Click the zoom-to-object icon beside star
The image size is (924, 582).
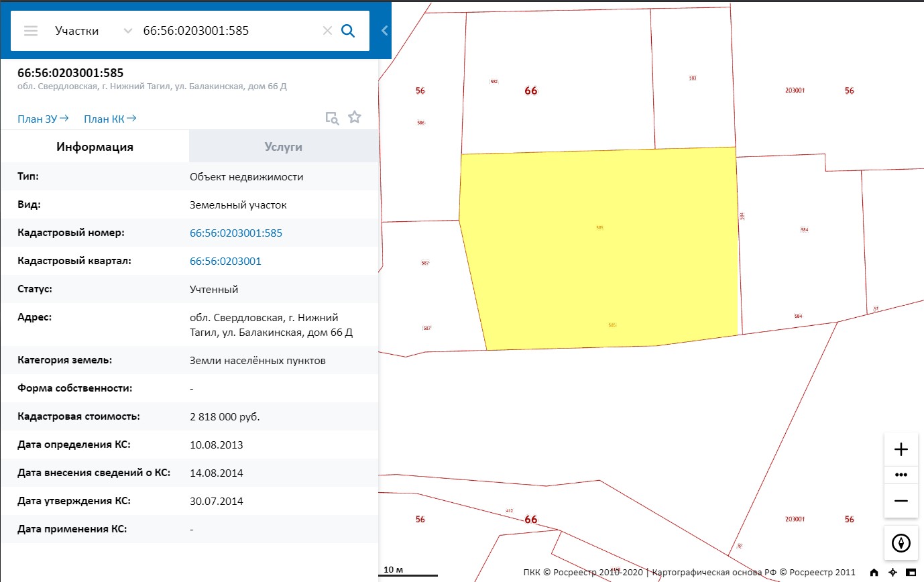coord(332,118)
